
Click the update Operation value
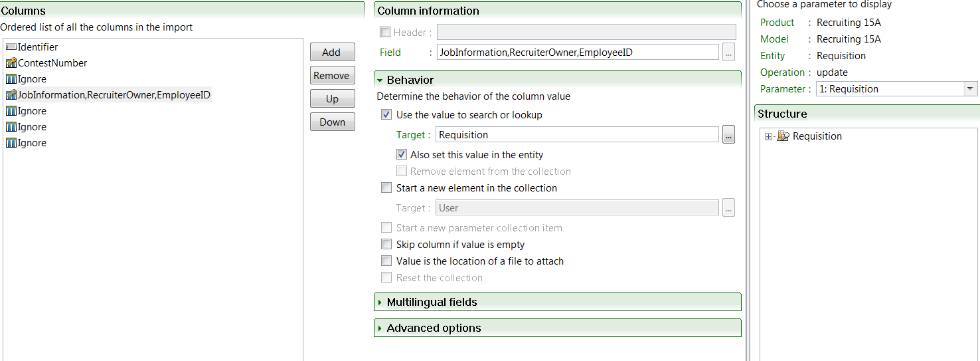point(832,72)
